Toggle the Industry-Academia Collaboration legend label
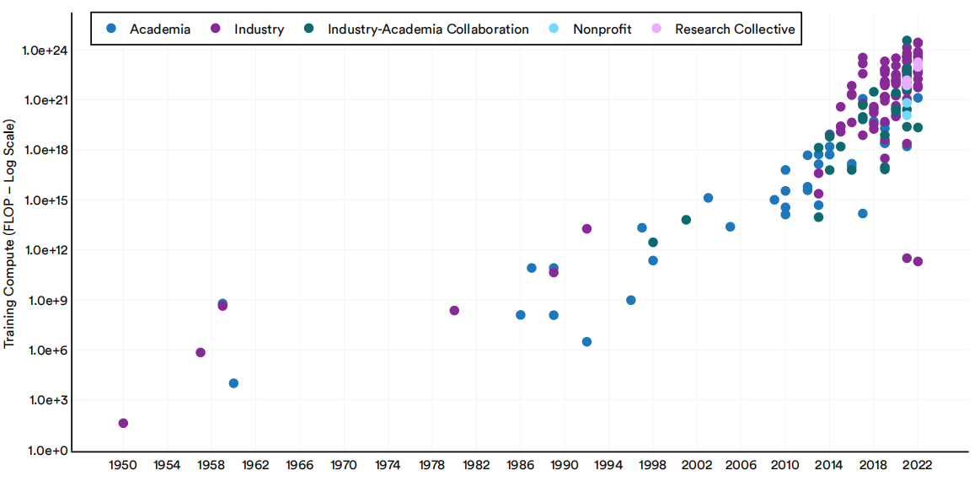Screen dimensions: 980x481 [428, 29]
